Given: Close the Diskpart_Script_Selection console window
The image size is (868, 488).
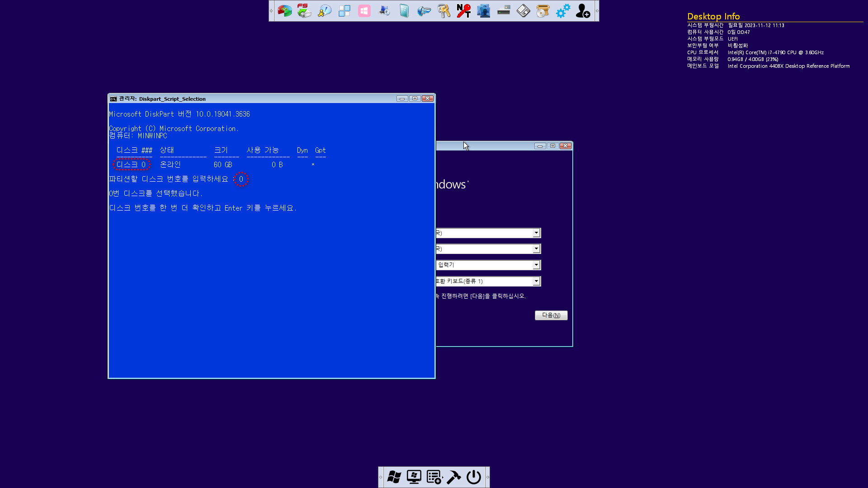Looking at the screenshot, I should pyautogui.click(x=428, y=99).
